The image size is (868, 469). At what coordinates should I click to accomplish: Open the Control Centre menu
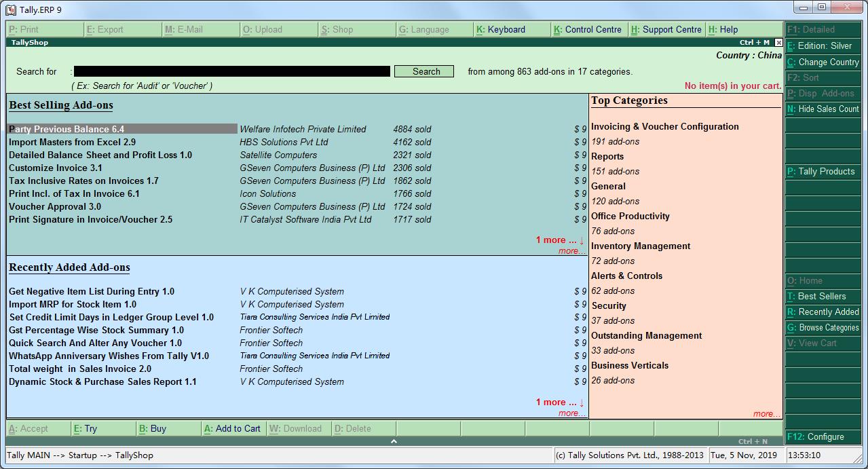[588, 30]
